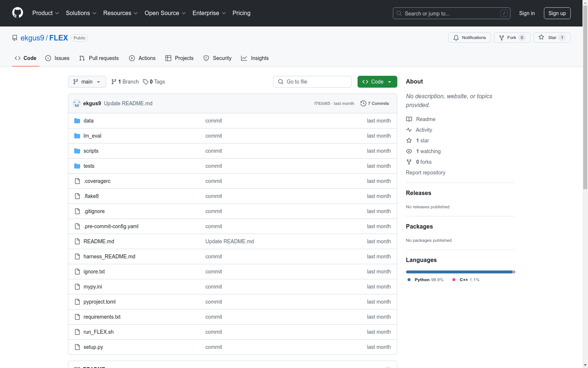Image resolution: width=588 pixels, height=368 pixels.
Task: Click the star icon on the Star button
Action: tap(541, 37)
